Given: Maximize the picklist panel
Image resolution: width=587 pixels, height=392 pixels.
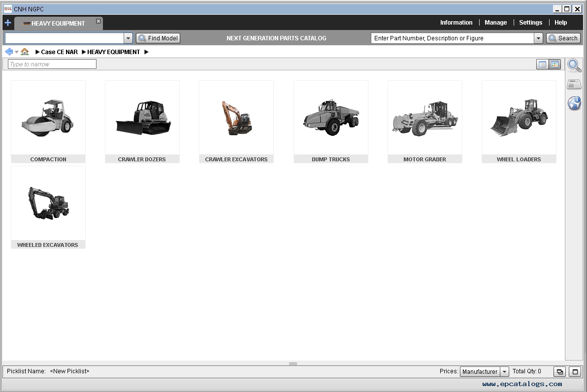Looking at the screenshot, I should coord(575,371).
